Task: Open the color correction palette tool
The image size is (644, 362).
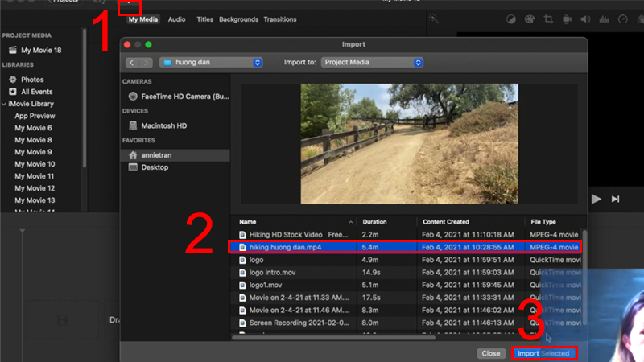Action: click(530, 19)
